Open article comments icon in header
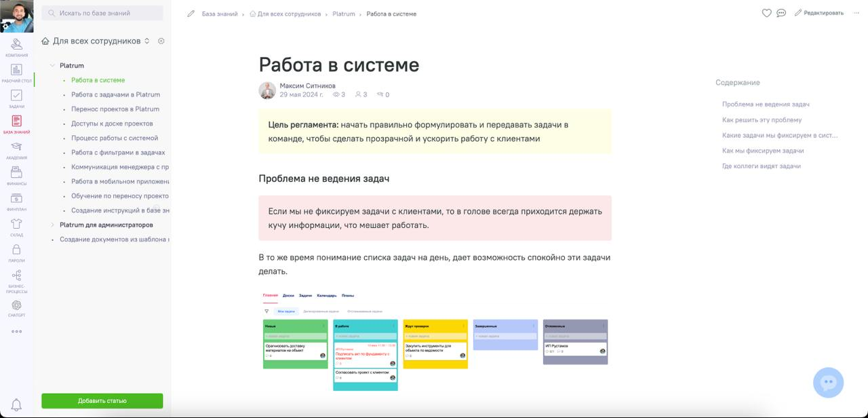This screenshot has height=418, width=868. 781,13
